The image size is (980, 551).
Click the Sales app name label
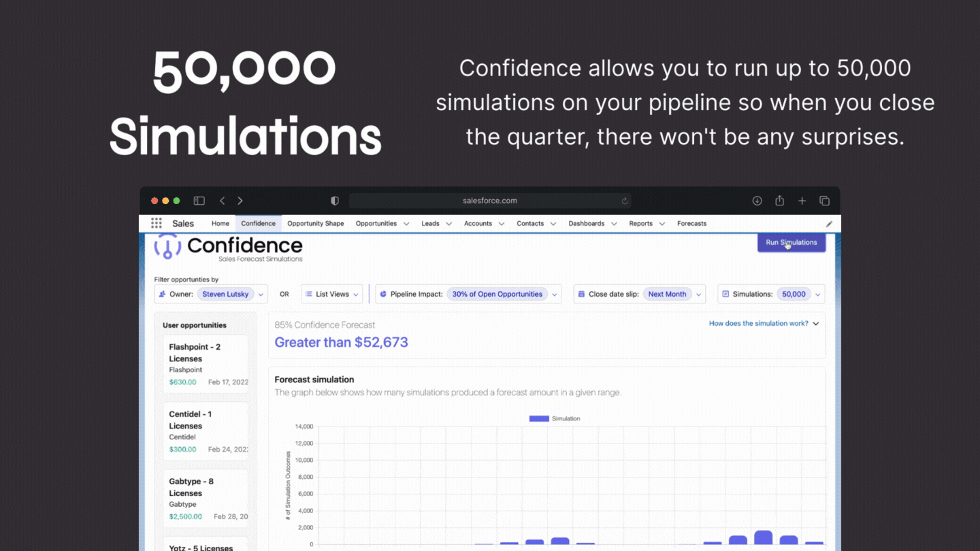(x=183, y=223)
